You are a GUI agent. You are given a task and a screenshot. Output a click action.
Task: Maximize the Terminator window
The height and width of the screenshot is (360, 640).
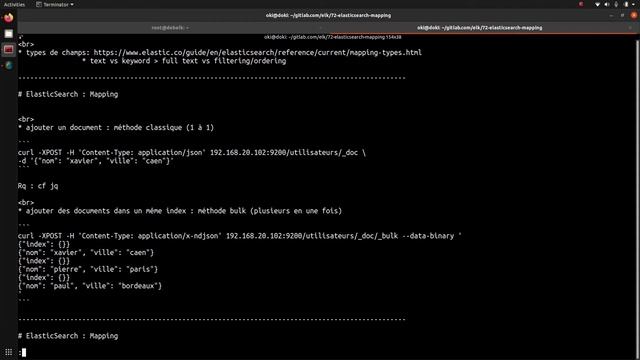(622, 16)
